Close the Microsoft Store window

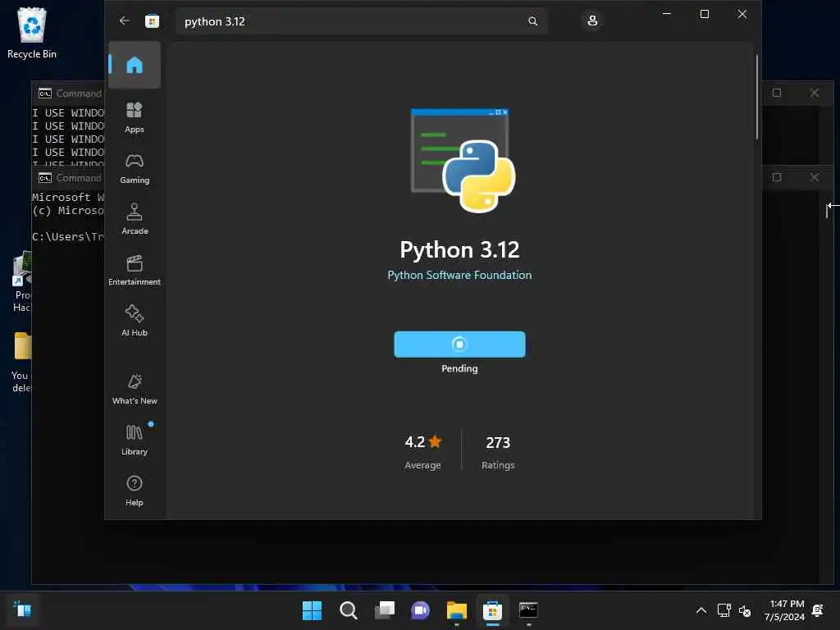[x=742, y=14]
